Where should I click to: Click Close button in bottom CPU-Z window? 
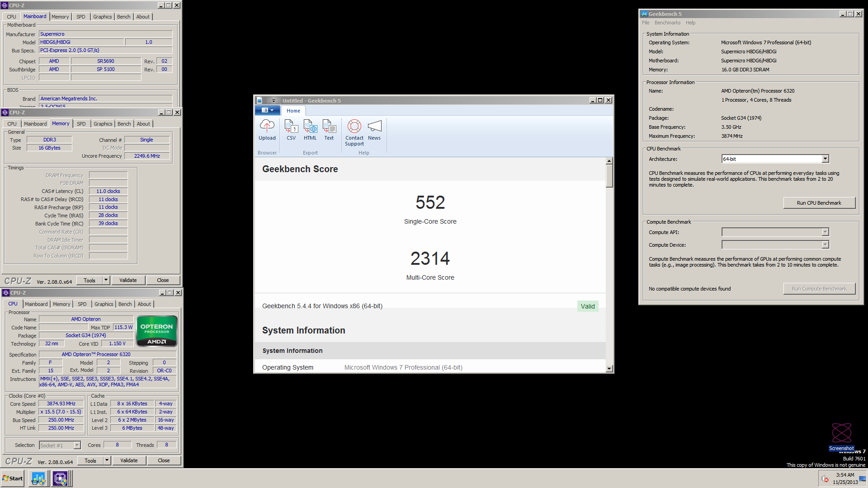164,461
